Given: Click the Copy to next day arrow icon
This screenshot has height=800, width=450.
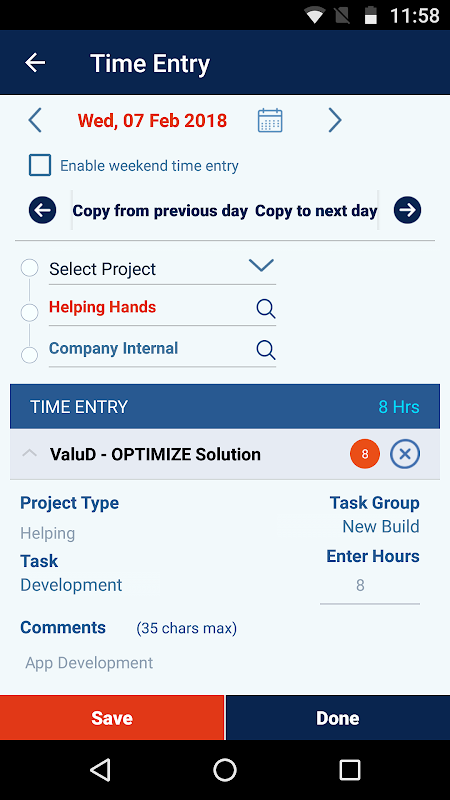Looking at the screenshot, I should [407, 210].
